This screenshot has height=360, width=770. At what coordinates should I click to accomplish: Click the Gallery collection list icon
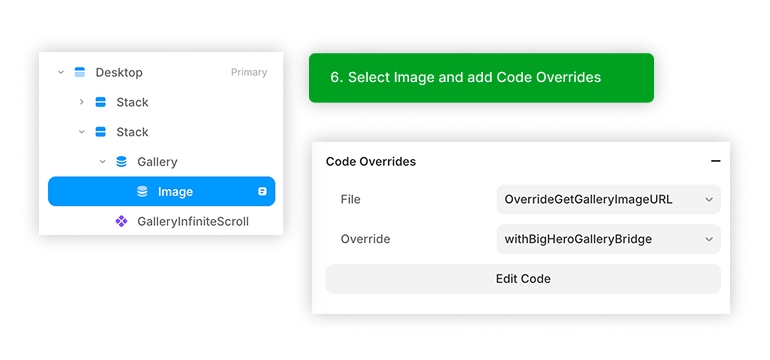click(121, 162)
